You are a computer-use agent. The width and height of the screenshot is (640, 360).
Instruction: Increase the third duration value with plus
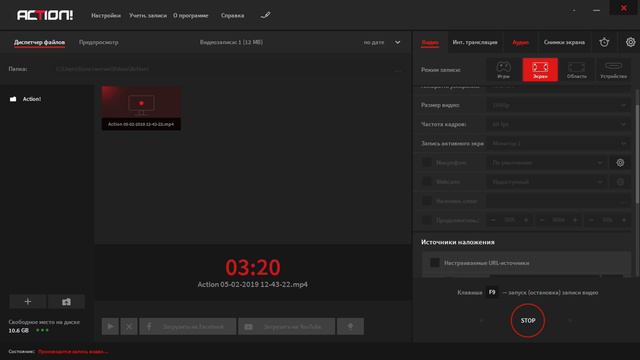pos(624,220)
